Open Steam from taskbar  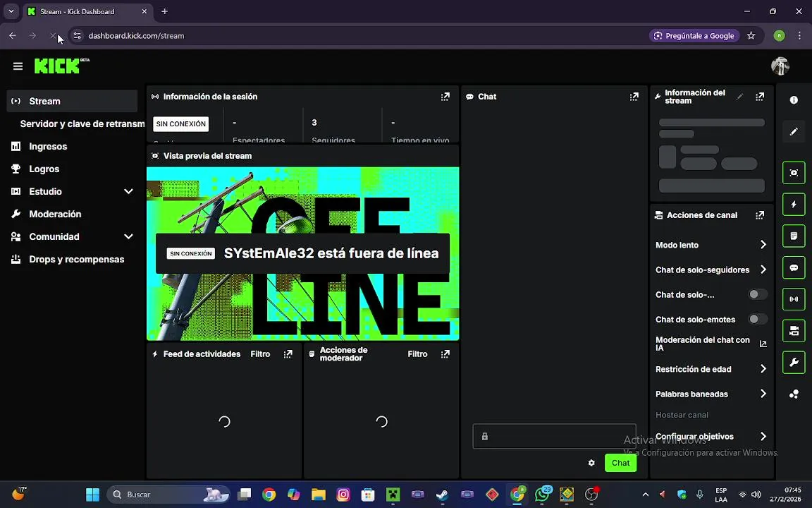(x=442, y=495)
